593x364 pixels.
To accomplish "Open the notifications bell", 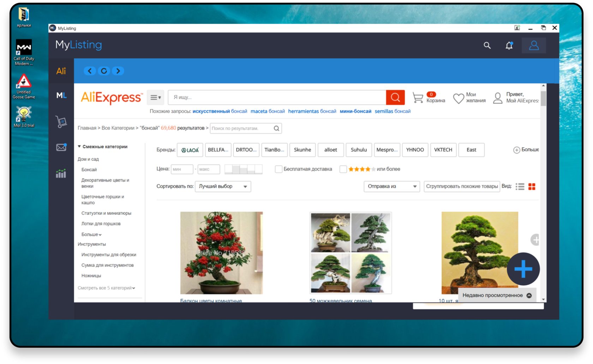I will [509, 46].
